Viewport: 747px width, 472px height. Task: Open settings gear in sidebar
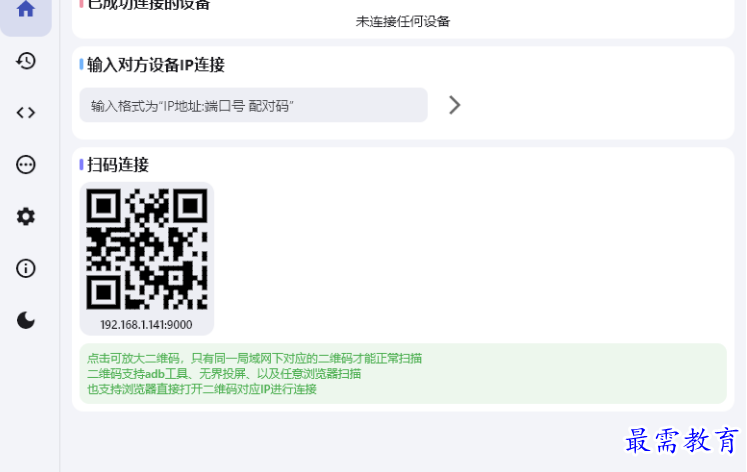click(26, 217)
